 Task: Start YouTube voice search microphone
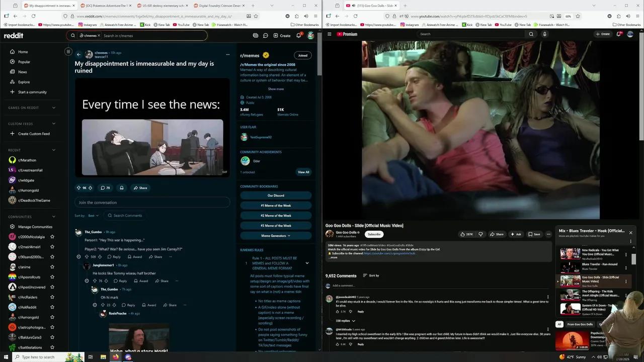coord(544,34)
